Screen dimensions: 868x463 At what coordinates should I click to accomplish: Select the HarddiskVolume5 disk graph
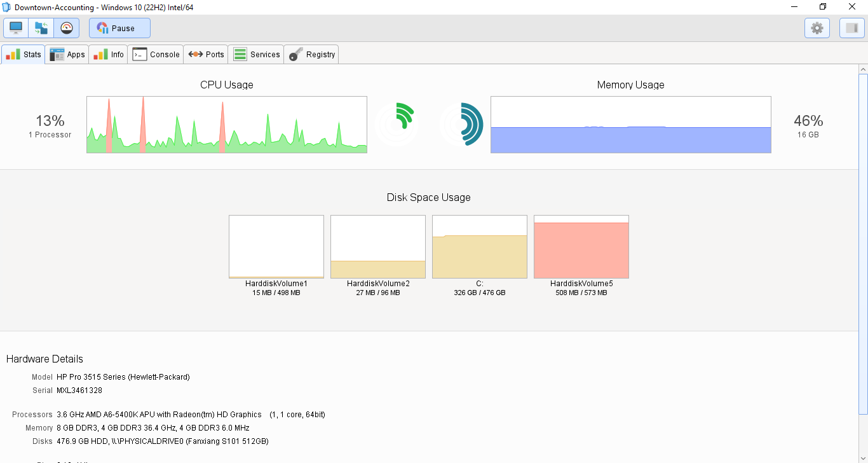tap(581, 246)
